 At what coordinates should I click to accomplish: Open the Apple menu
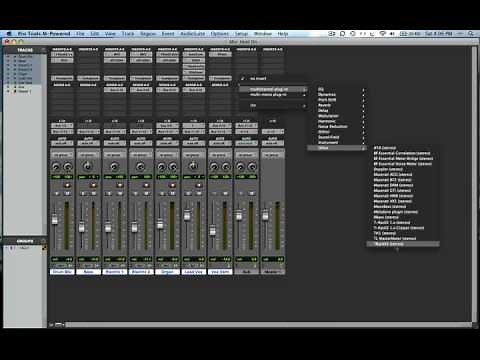tap(9, 34)
